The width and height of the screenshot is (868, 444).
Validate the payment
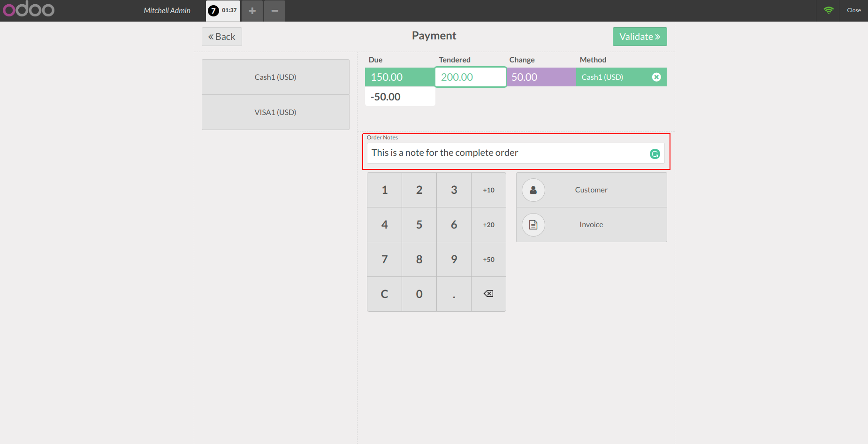click(x=640, y=37)
